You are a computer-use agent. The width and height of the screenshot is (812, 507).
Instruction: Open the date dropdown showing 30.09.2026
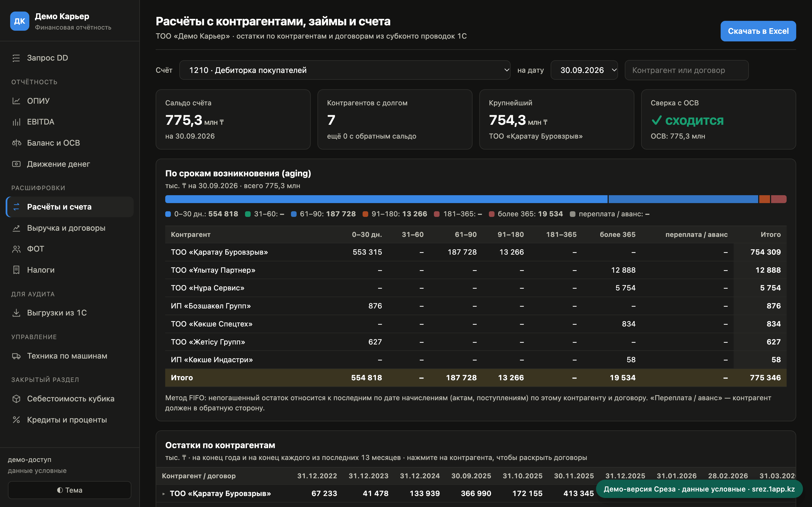(x=584, y=70)
